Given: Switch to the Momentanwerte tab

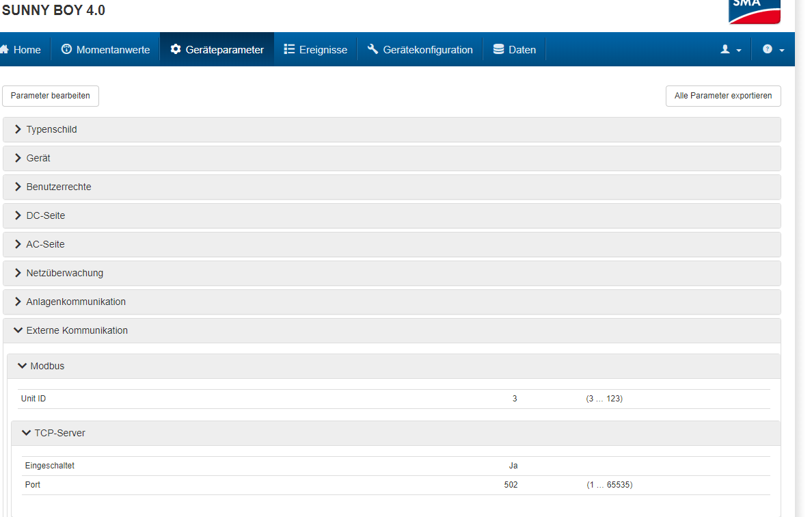Looking at the screenshot, I should pyautogui.click(x=106, y=49).
